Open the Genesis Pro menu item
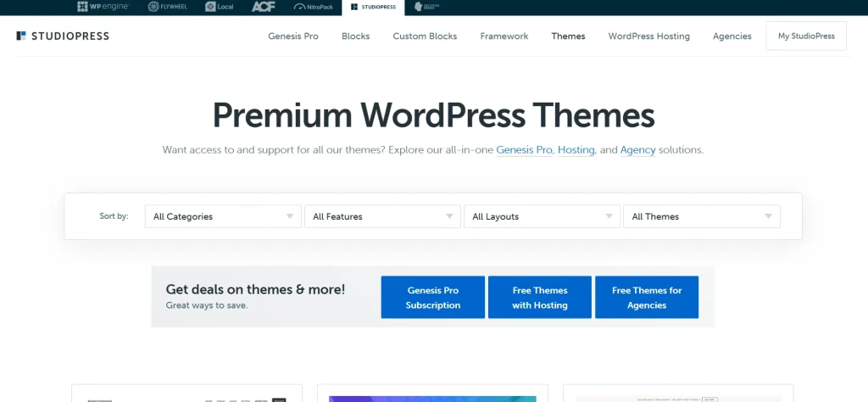The height and width of the screenshot is (402, 868). [x=293, y=36]
